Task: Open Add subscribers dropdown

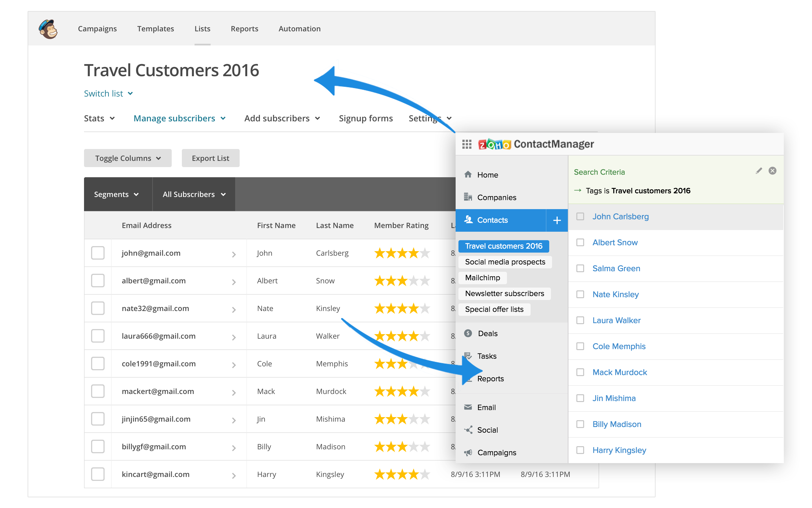Action: coord(282,118)
